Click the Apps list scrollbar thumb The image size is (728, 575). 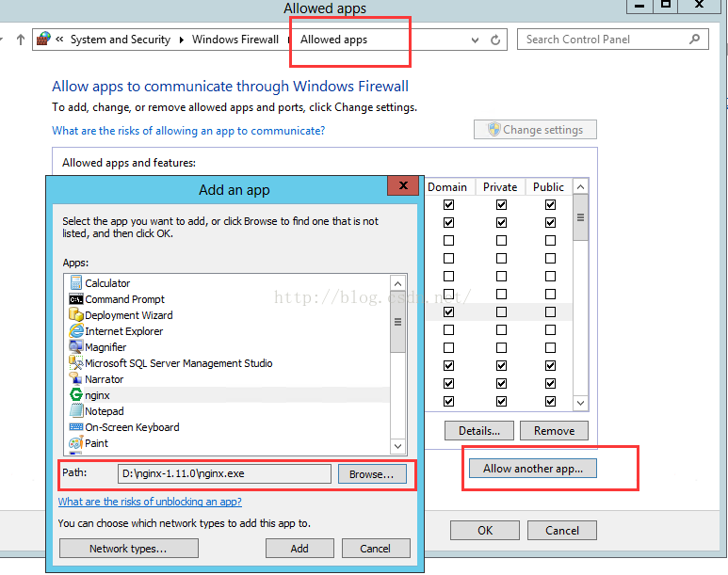397,322
